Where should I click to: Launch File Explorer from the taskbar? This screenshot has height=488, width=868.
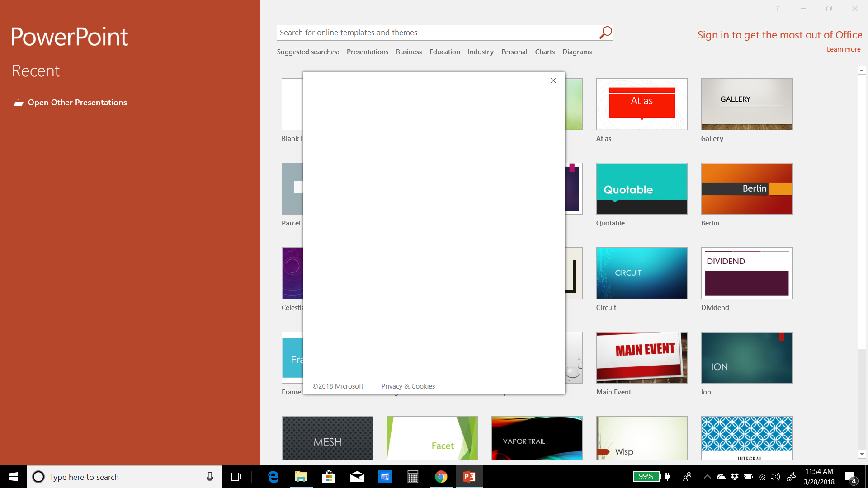pyautogui.click(x=301, y=477)
